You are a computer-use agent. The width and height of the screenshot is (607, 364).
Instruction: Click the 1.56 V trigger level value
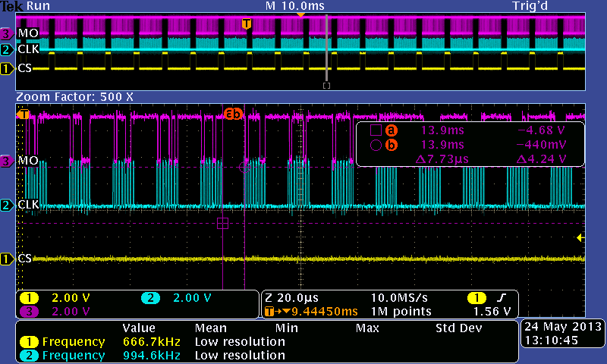pyautogui.click(x=492, y=312)
